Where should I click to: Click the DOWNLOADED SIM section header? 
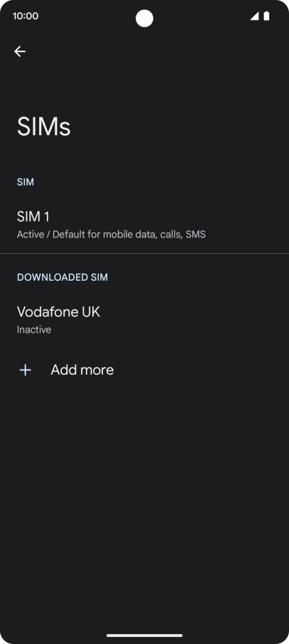(62, 277)
